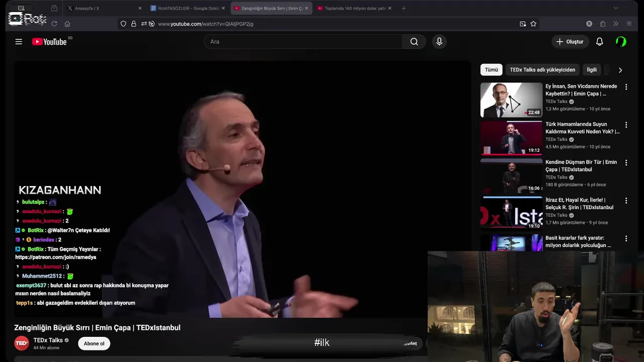Open the İtiraz Et, Hayal Kur, İlerle title
This screenshot has width=644, height=362.
coord(579,204)
